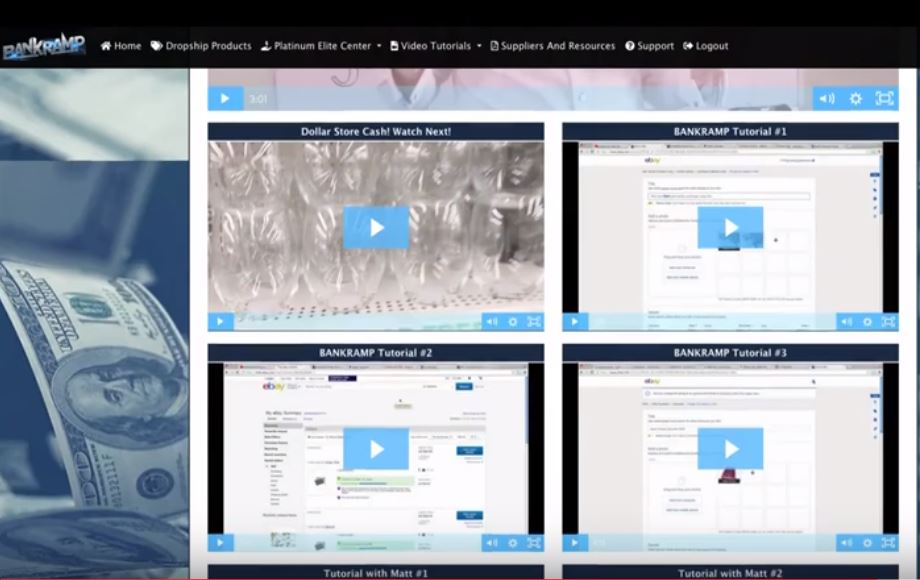Click big play button on BANKRAMP Tutorial #2
920x580 pixels.
[x=376, y=449]
